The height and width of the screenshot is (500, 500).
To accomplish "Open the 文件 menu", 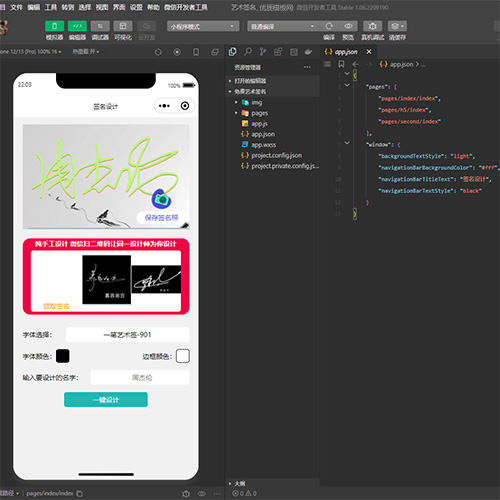I will pos(16,7).
